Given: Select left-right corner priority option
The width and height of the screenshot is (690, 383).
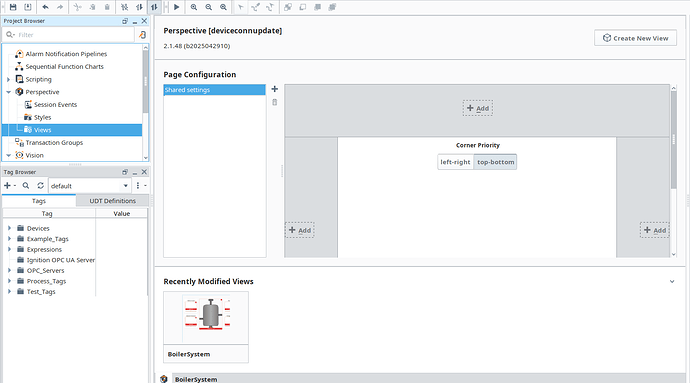Looking at the screenshot, I should click(x=455, y=162).
